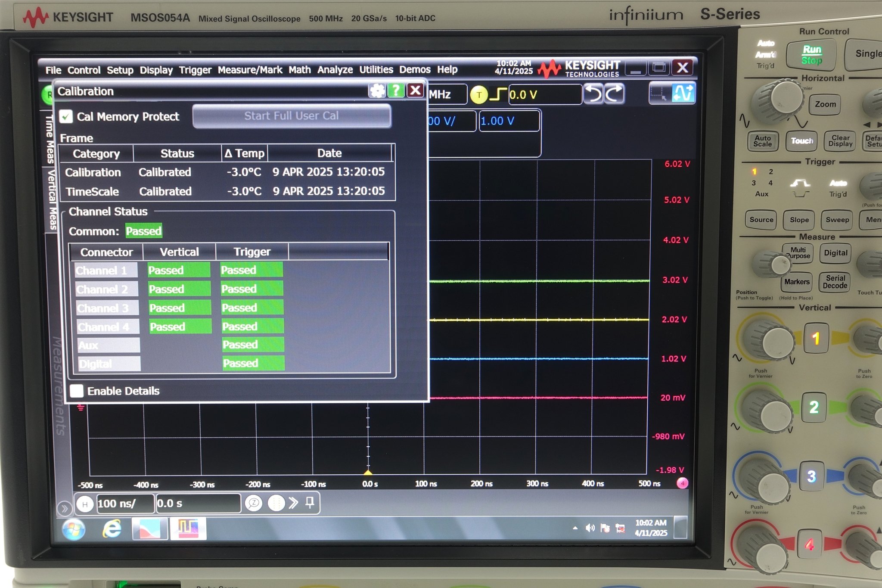Select the waveform pan tool icon

[x=683, y=93]
